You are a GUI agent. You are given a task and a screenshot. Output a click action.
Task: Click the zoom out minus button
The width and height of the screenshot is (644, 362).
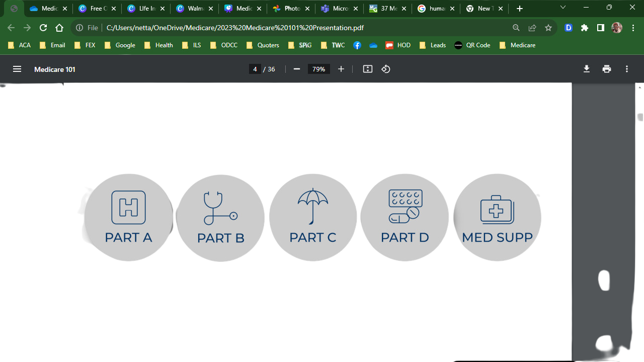pyautogui.click(x=296, y=69)
